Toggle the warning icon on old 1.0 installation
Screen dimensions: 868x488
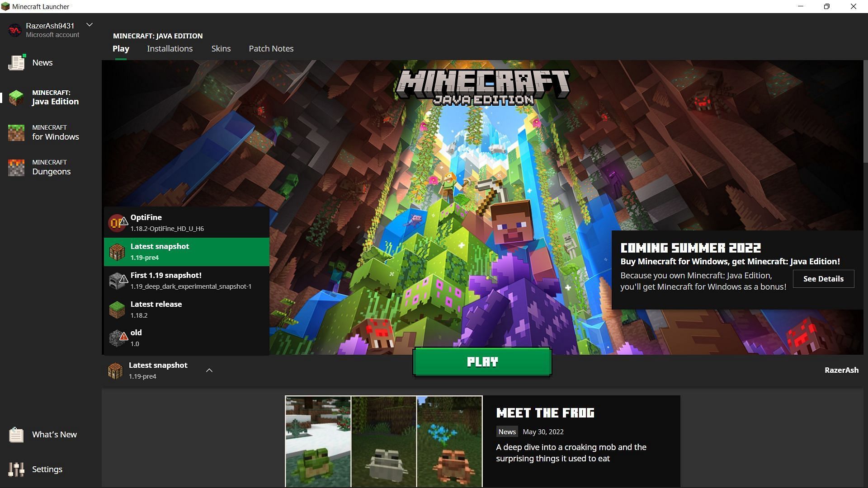(x=123, y=335)
